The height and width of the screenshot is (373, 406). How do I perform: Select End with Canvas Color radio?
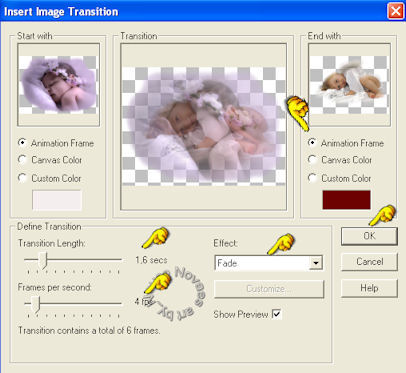pos(312,160)
